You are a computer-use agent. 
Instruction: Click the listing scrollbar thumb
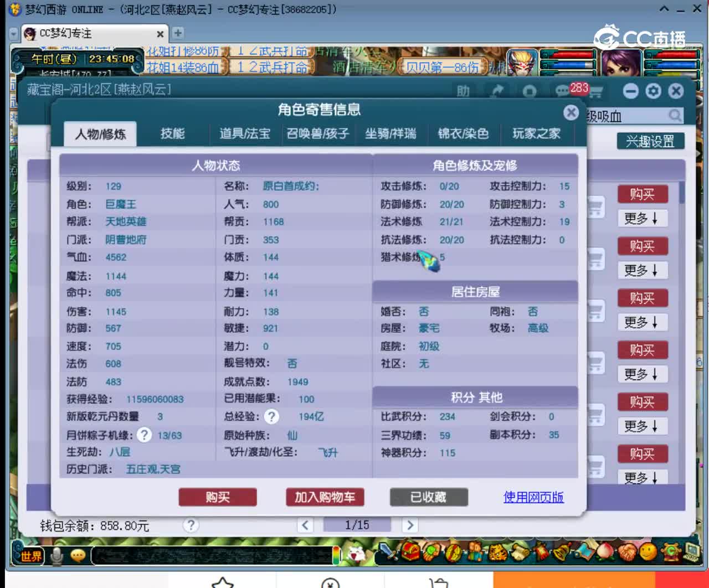(682, 192)
